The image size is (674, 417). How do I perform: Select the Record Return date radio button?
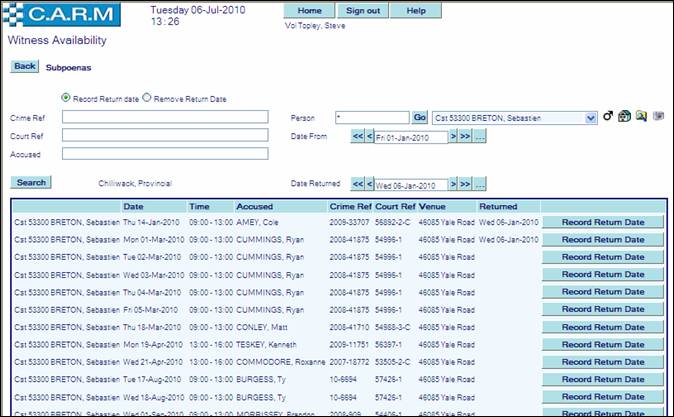[66, 97]
